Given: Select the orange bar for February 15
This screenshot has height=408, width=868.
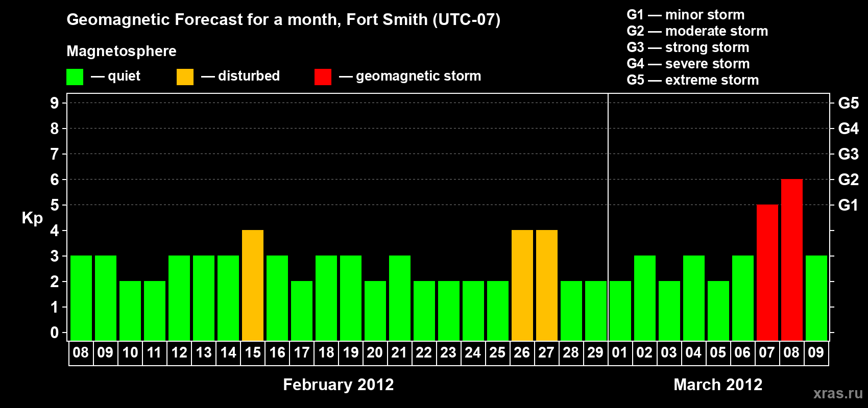Looking at the screenshot, I should coord(253,285).
